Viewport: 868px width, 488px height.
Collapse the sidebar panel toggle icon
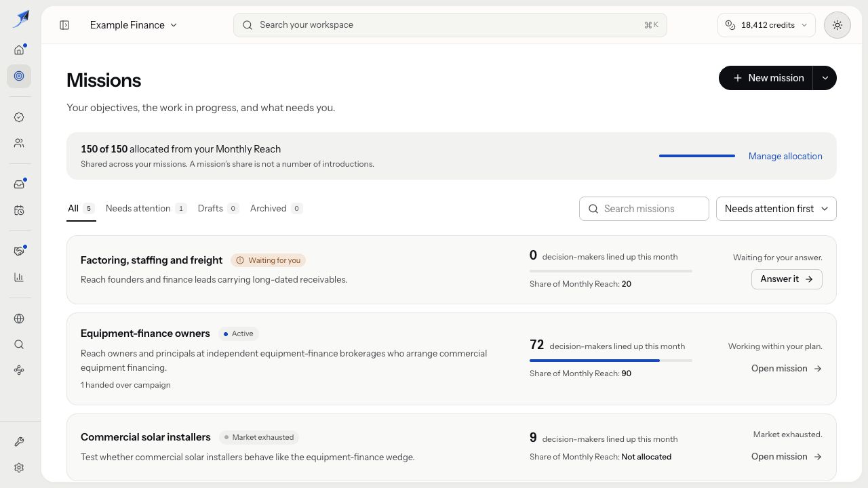[x=64, y=25]
